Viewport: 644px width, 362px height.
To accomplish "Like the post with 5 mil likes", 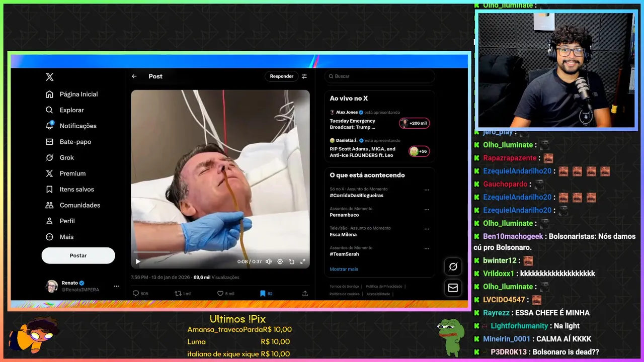I will 220,294.
